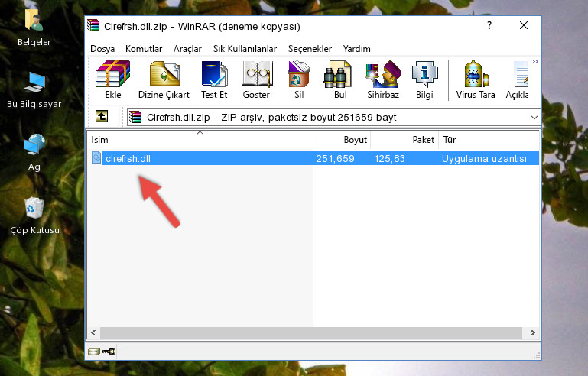
Task: Open the Araçlar menu
Action: pyautogui.click(x=187, y=49)
